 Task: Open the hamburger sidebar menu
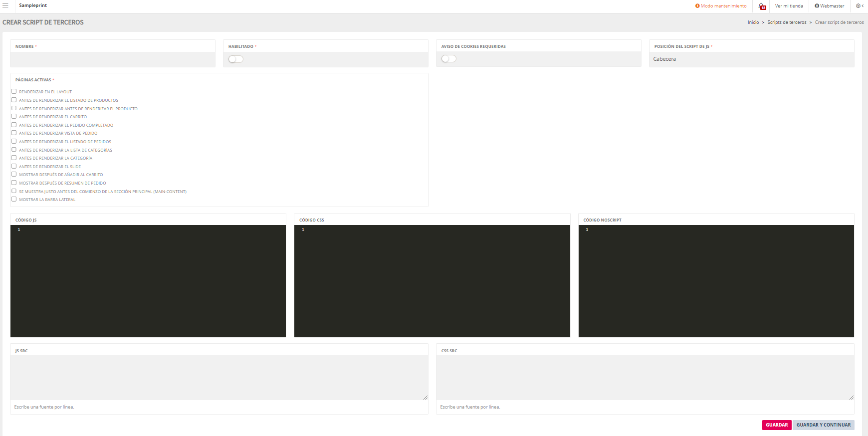(5, 6)
